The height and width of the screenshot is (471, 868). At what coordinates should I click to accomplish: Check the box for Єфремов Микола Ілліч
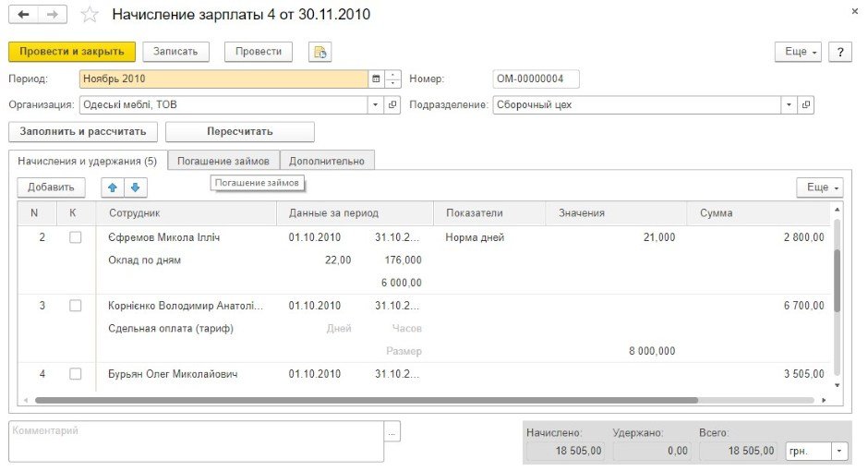point(76,237)
